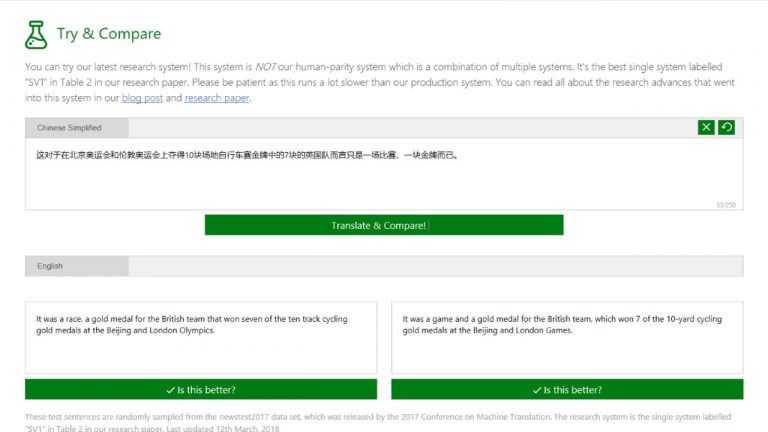The image size is (768, 432).
Task: Clear the Chinese input with the X icon
Action: 706,127
